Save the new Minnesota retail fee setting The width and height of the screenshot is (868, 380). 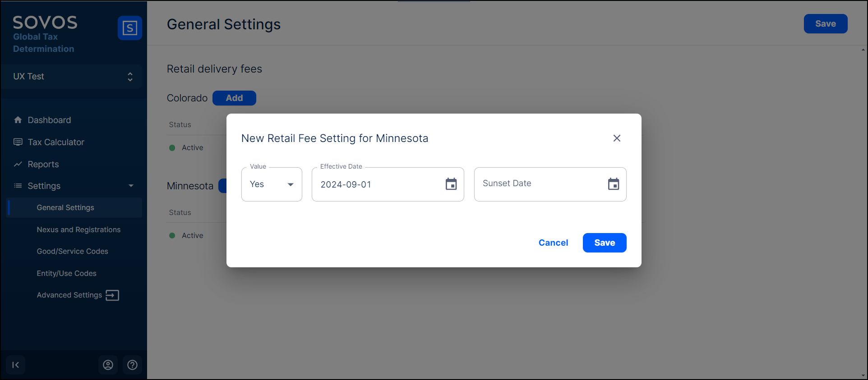click(x=605, y=243)
